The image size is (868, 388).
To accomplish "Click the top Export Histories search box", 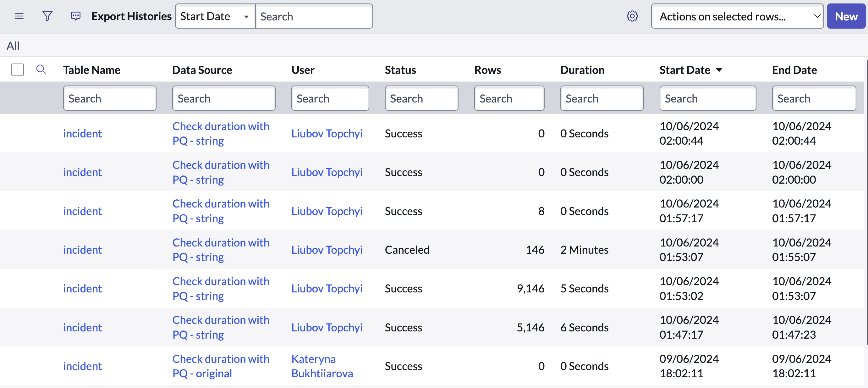I will coord(314,16).
